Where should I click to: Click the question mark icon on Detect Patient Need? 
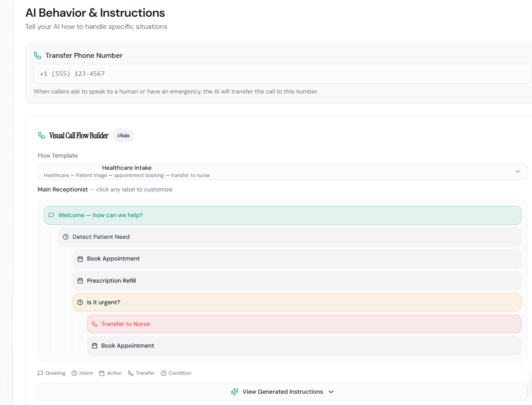click(x=66, y=237)
